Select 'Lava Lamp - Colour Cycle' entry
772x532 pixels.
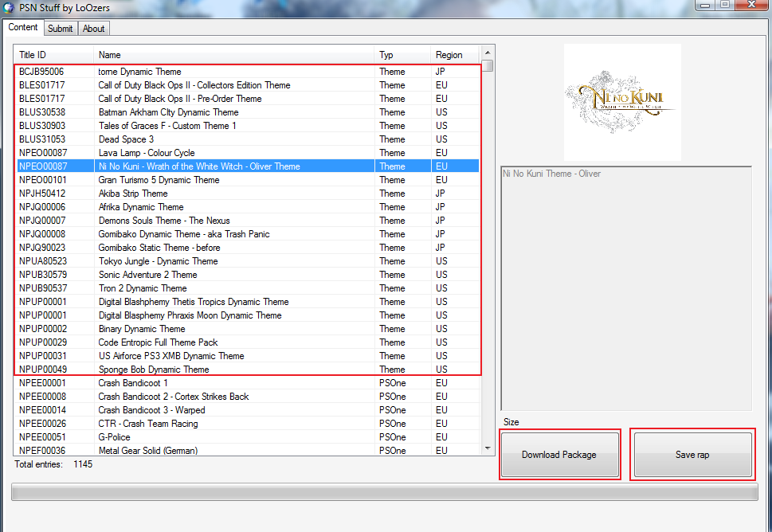248,153
